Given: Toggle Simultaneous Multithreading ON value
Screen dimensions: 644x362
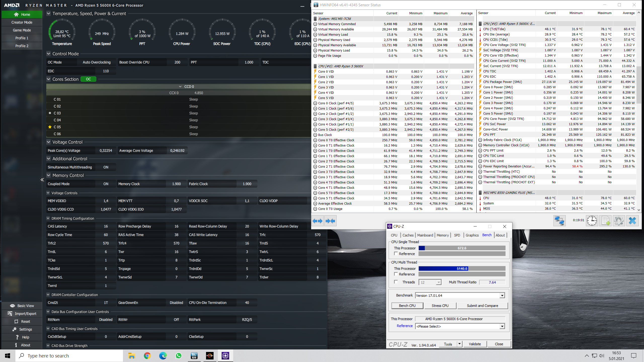Looking at the screenshot, I should point(106,167).
